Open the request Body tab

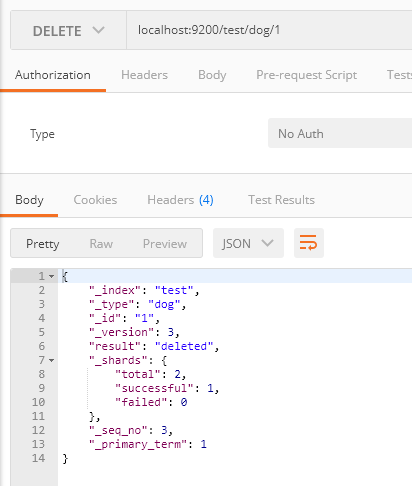pos(212,75)
